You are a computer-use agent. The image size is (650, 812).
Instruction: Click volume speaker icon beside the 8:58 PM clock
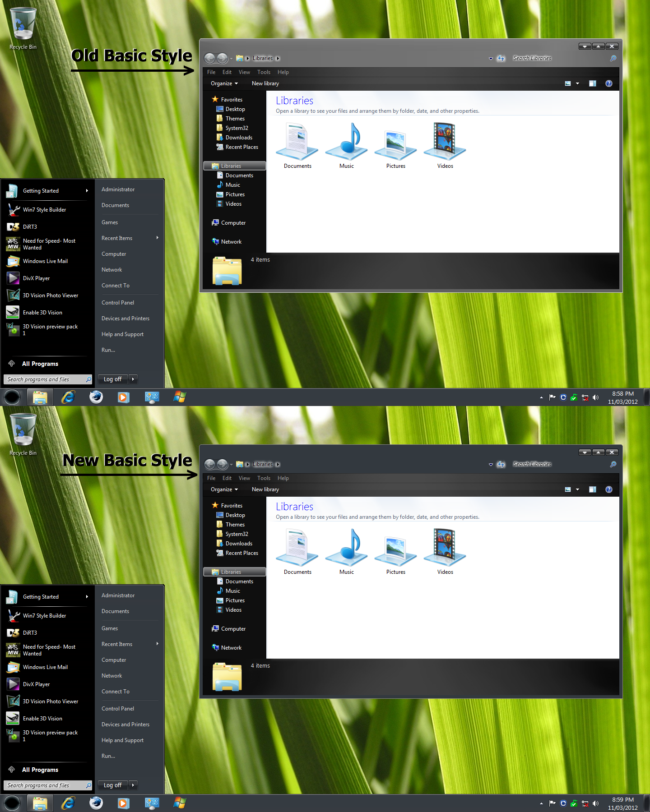coord(596,397)
